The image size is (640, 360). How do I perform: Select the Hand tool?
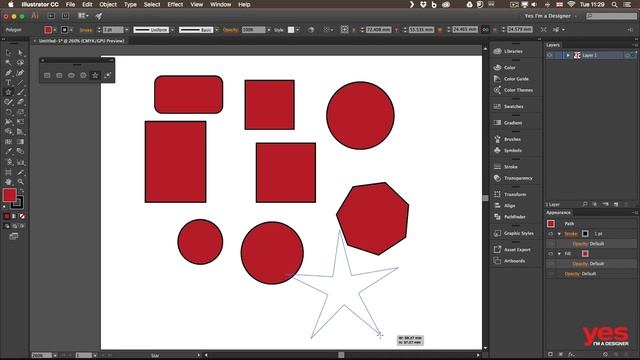pos(8,182)
